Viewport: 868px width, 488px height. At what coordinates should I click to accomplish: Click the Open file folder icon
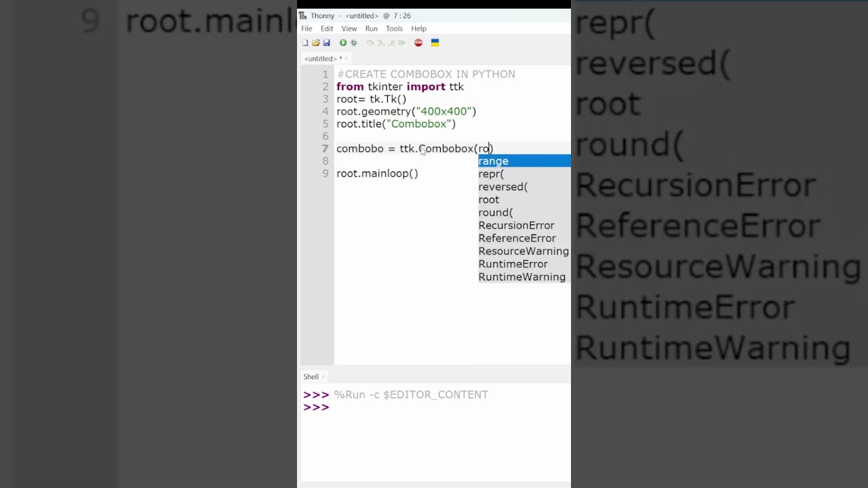click(316, 43)
